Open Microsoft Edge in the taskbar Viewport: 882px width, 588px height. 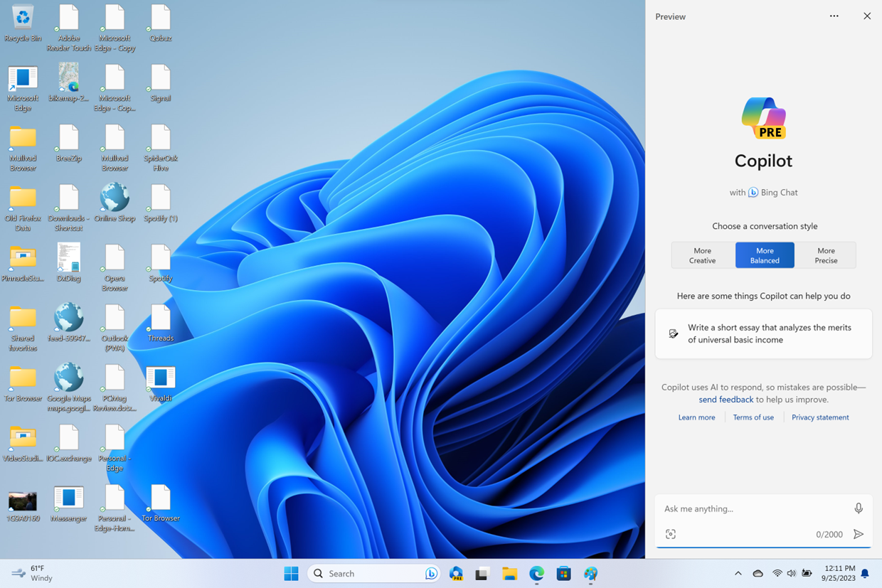tap(536, 573)
